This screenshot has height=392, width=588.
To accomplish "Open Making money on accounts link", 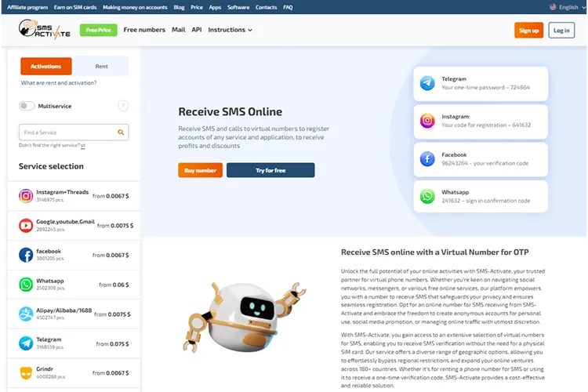I will (x=135, y=7).
